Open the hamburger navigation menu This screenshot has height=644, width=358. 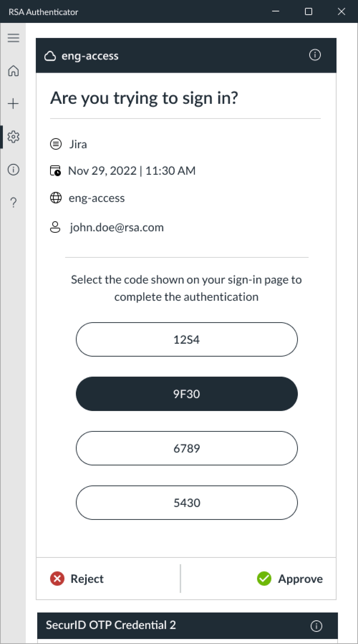tap(13, 38)
